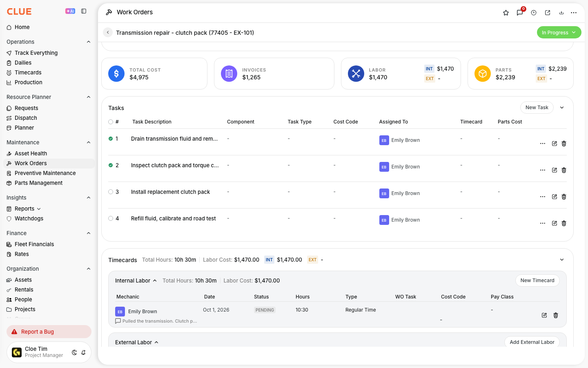Image resolution: width=588 pixels, height=368 pixels.
Task: Delete the Install replacement clutch pack task
Action: coord(564,197)
